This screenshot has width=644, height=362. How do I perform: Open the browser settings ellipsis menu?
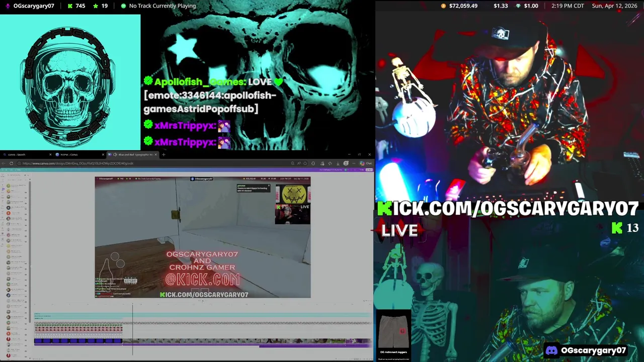(354, 163)
